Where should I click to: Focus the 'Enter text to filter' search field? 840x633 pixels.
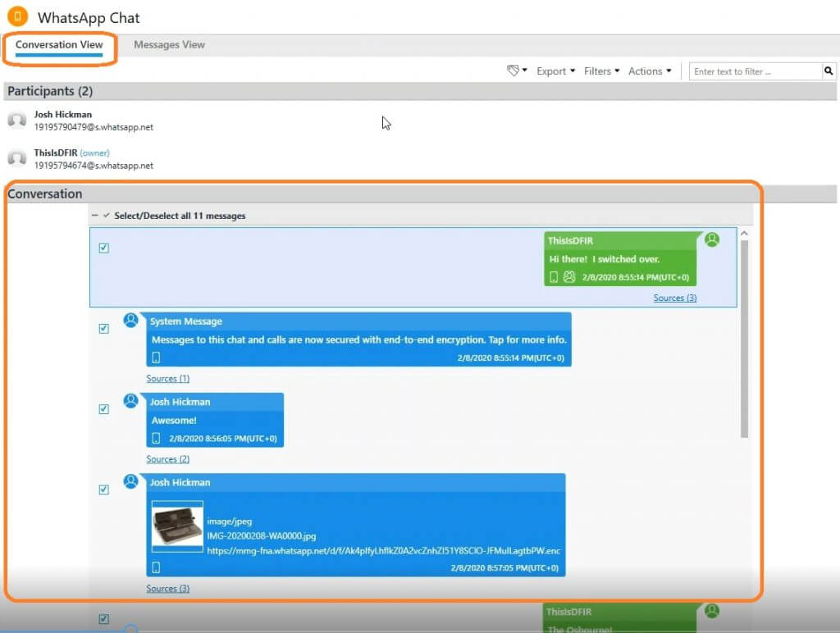coord(756,71)
